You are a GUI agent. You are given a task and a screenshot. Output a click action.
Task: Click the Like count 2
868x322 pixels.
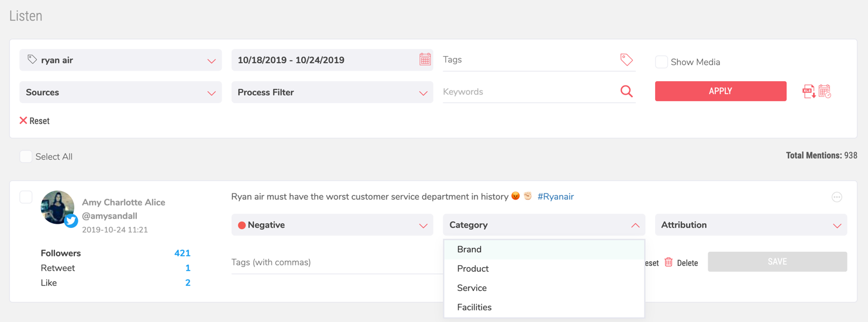(x=188, y=283)
